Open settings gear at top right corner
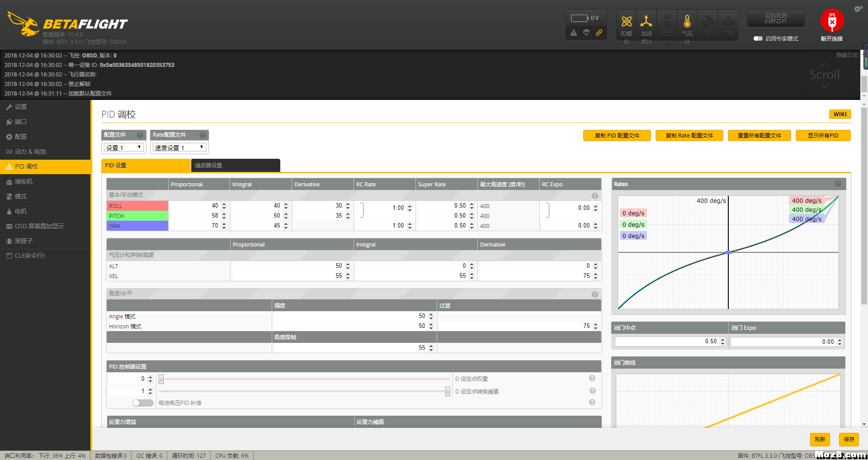Screen dimensions: 868x460 pyautogui.click(x=858, y=9)
